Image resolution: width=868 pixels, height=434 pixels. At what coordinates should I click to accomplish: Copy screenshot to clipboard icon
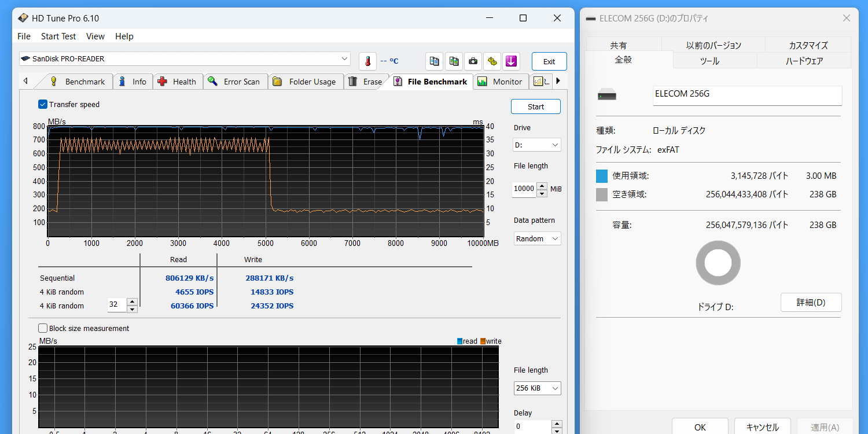[454, 61]
